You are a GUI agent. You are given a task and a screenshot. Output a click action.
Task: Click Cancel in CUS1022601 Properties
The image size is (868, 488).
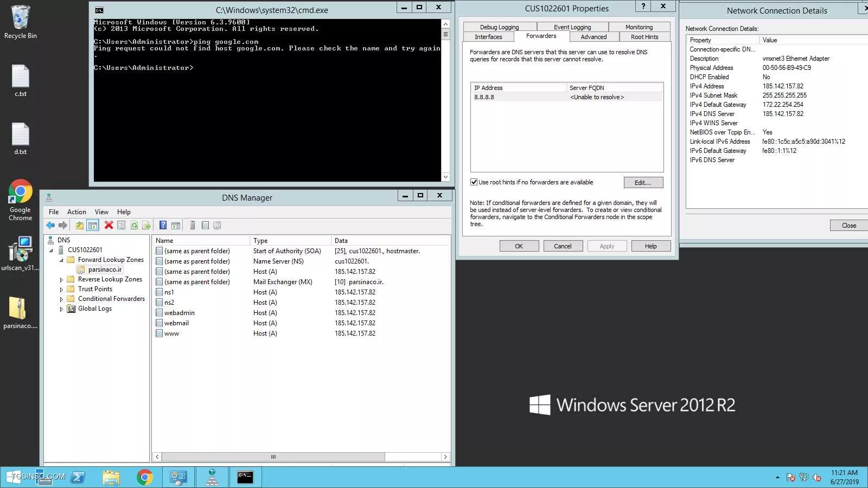pos(563,246)
